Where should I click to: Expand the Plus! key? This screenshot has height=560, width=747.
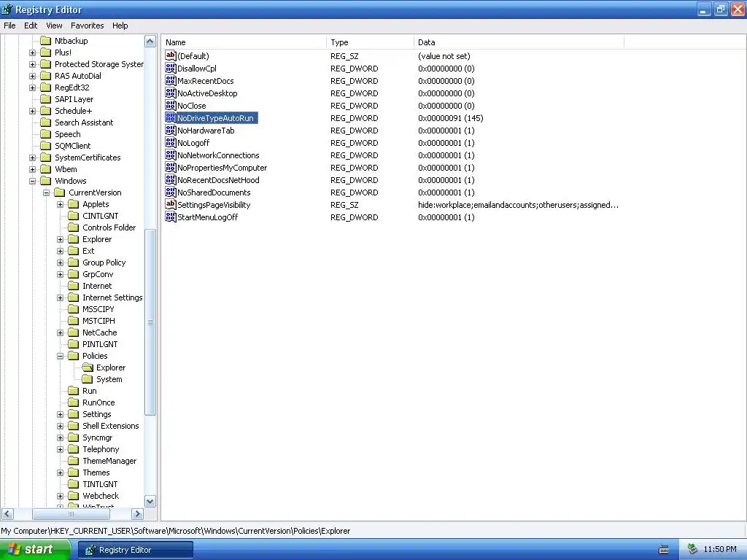(32, 52)
